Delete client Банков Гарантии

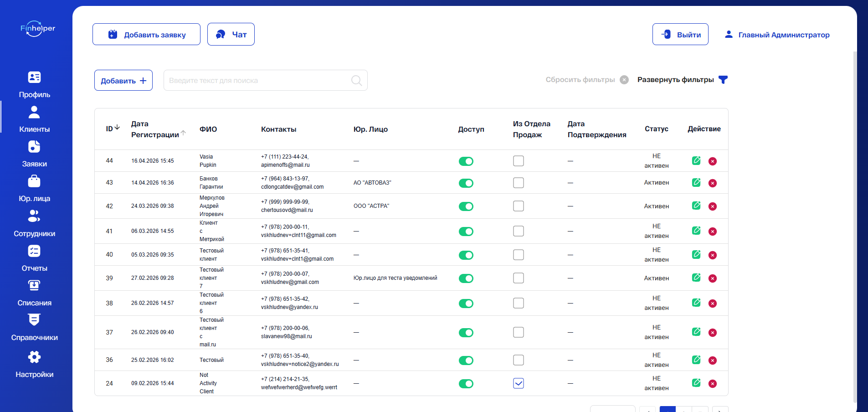(x=713, y=183)
